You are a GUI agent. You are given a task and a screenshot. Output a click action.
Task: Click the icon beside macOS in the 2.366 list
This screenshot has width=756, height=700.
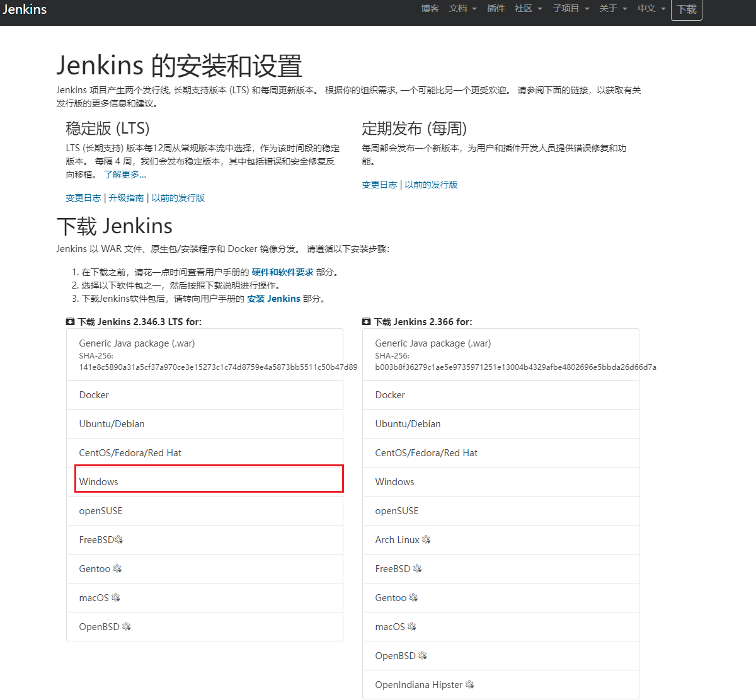click(x=412, y=627)
